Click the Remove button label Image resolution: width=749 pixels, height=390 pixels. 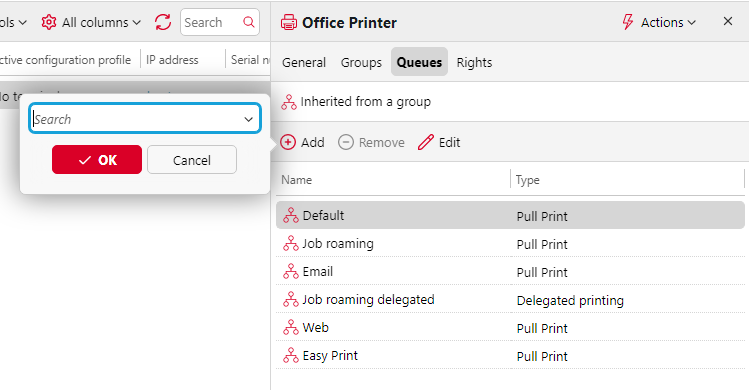pyautogui.click(x=382, y=142)
